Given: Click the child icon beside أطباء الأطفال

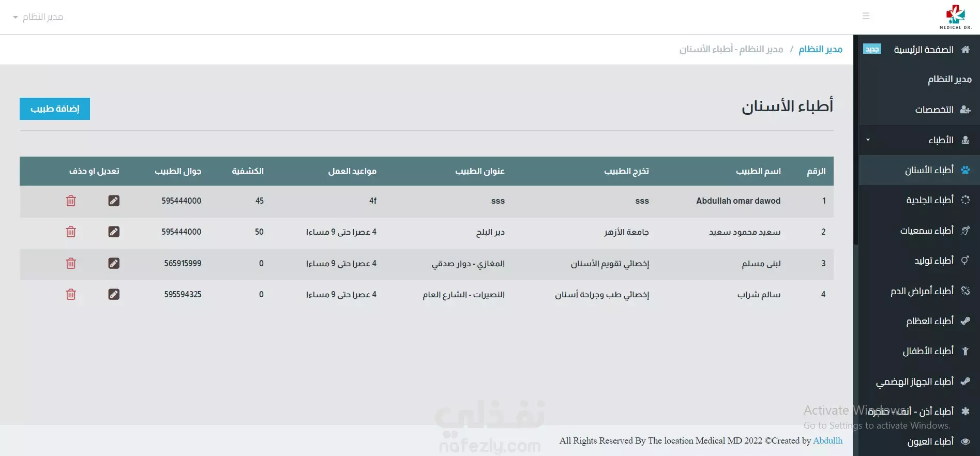Looking at the screenshot, I should pos(965,351).
